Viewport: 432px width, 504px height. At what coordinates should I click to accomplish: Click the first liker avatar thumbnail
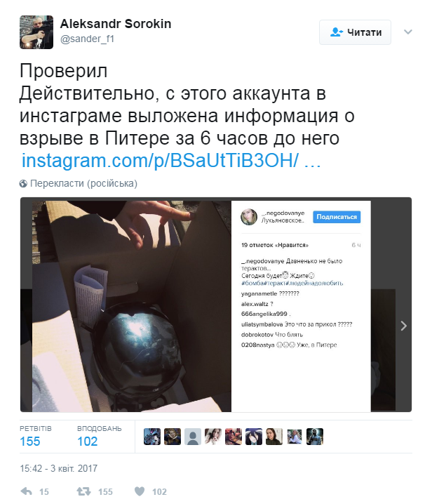point(152,437)
